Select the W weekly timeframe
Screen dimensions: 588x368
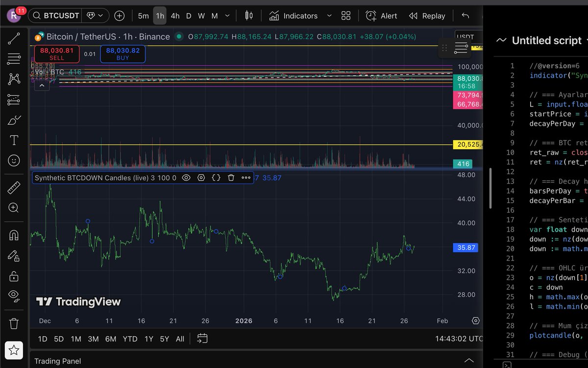[x=201, y=16]
